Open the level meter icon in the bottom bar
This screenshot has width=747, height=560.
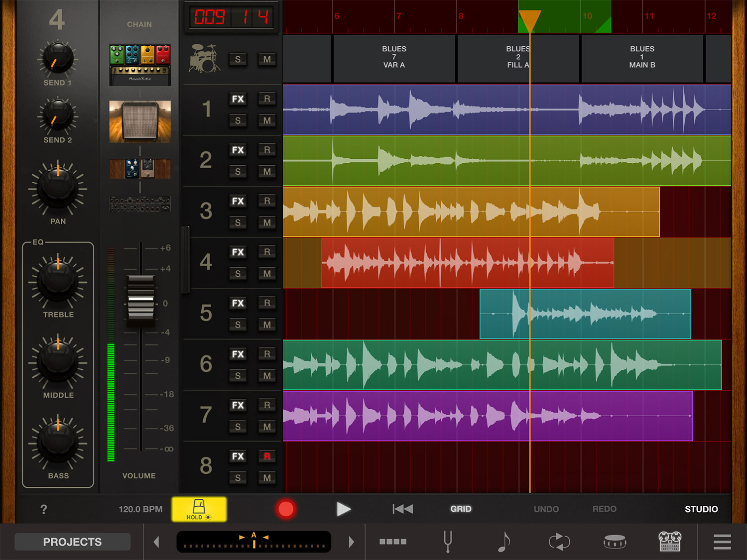click(x=392, y=542)
